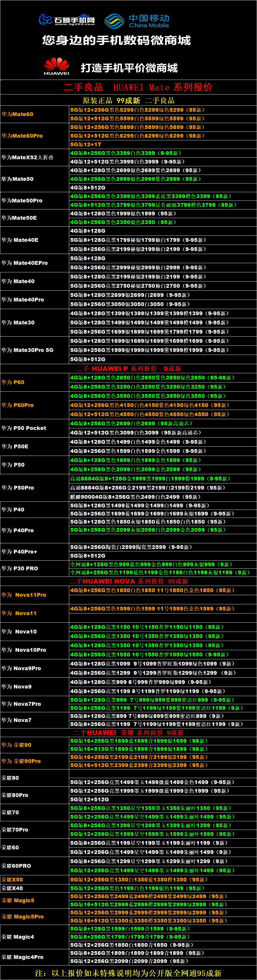Click the header 二手良品 HUAWEI Mate 系列报价

pyautogui.click(x=138, y=87)
